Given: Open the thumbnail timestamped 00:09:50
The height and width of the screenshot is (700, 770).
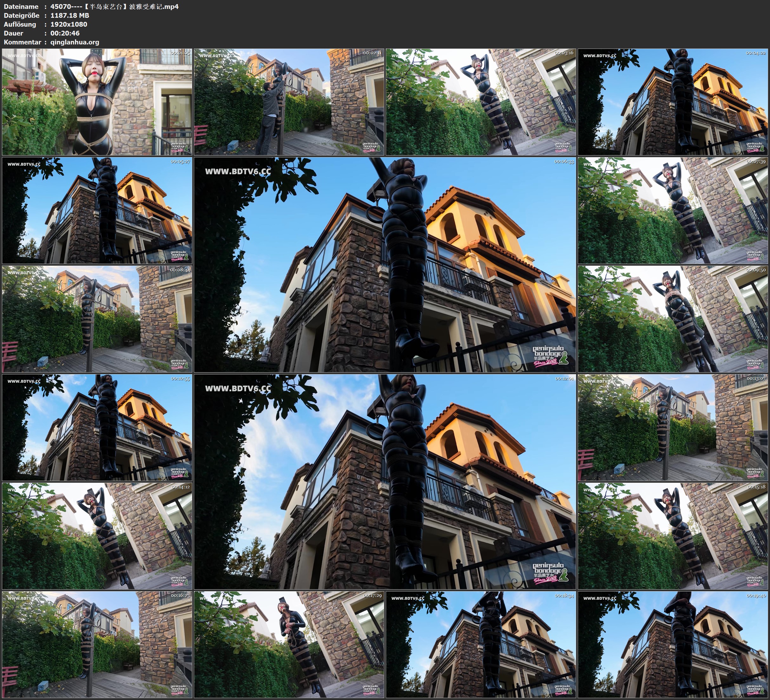Looking at the screenshot, I should point(673,319).
